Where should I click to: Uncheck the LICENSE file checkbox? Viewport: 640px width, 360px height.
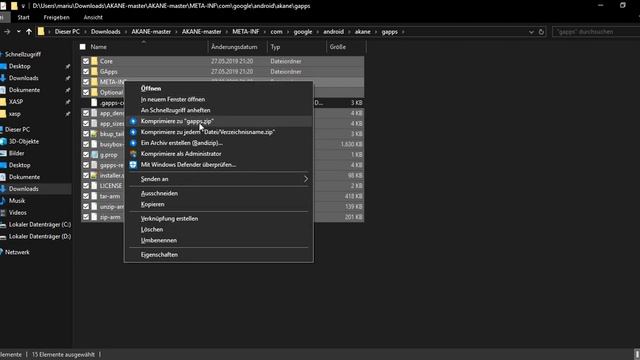tap(86, 186)
